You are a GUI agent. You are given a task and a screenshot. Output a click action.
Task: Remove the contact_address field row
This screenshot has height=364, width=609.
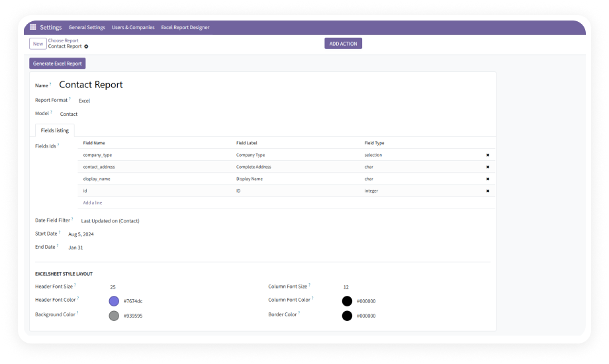pyautogui.click(x=488, y=167)
